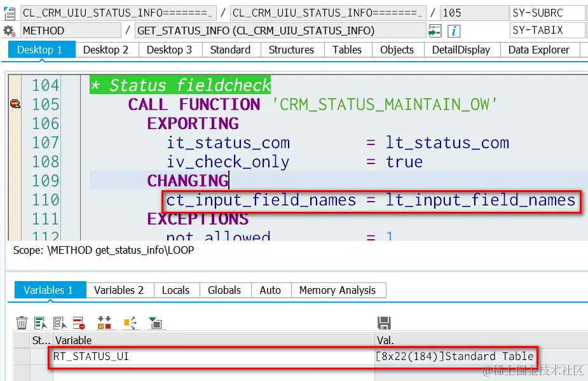The height and width of the screenshot is (381, 588).
Task: Click the navigate-to-source icon after GET_STATUS_INFO
Action: (435, 31)
